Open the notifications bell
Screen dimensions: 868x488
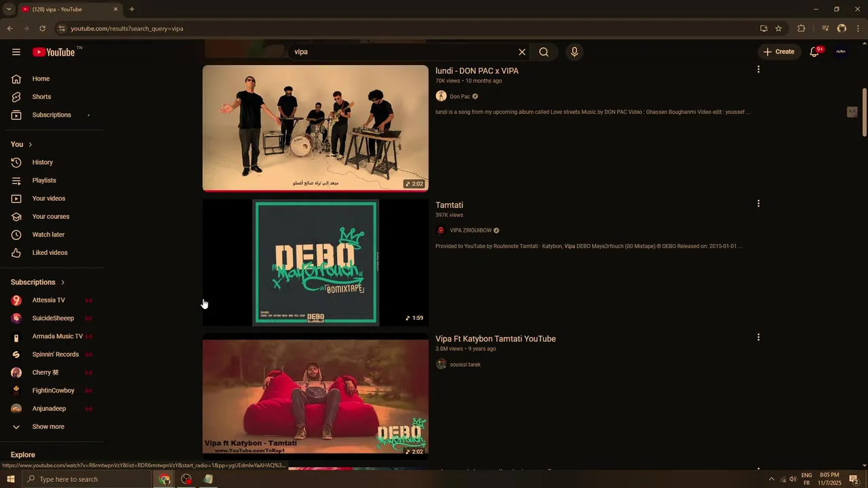pyautogui.click(x=814, y=52)
